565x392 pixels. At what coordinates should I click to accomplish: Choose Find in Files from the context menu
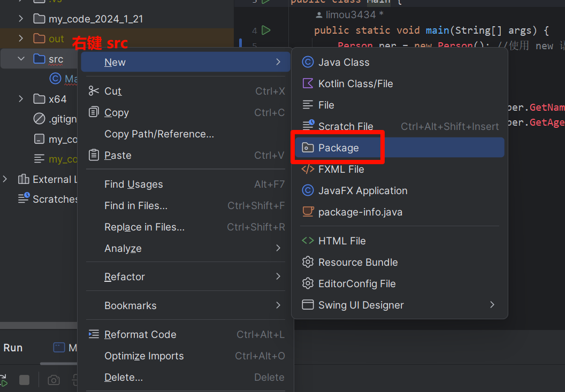pos(136,206)
